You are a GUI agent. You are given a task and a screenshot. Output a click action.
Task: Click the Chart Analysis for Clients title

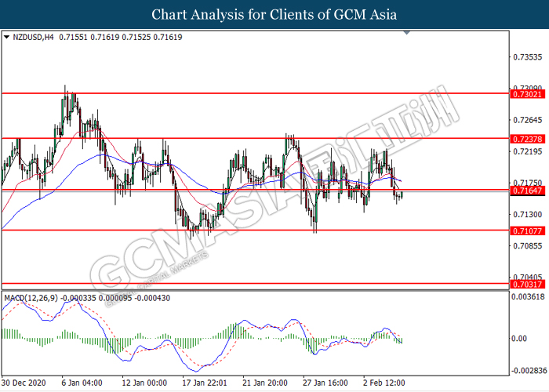pyautogui.click(x=274, y=15)
